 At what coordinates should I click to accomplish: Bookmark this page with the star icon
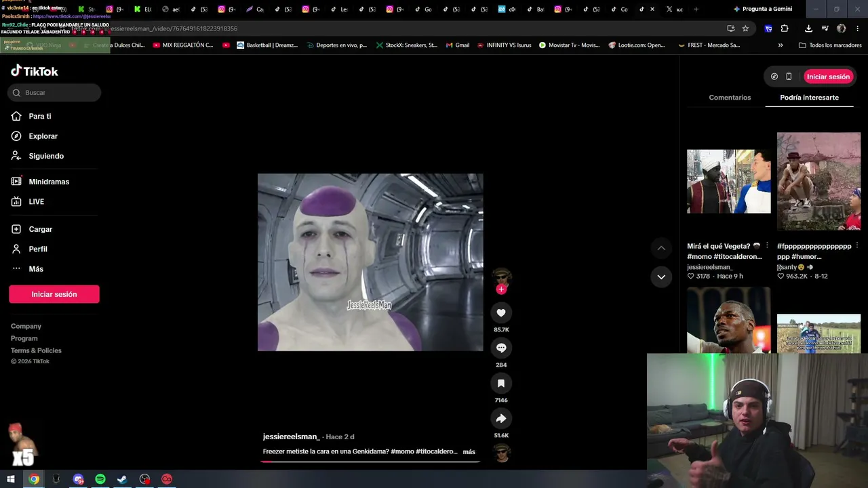pyautogui.click(x=745, y=28)
